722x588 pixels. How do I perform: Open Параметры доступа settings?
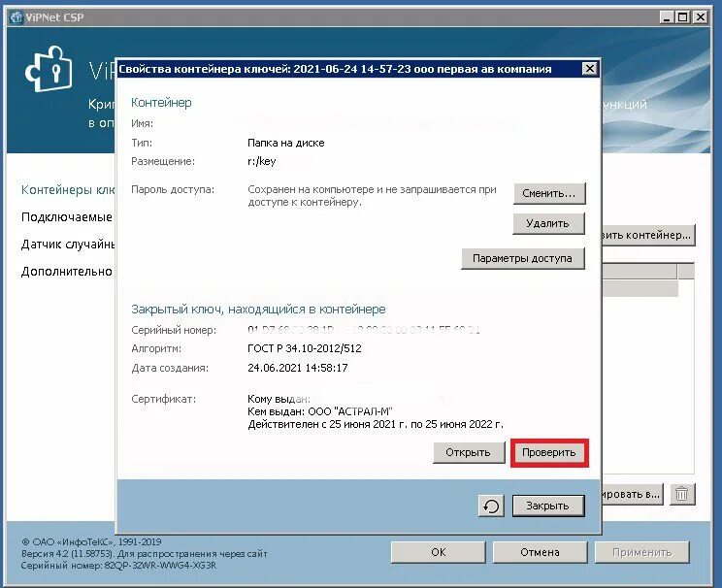[x=523, y=258]
